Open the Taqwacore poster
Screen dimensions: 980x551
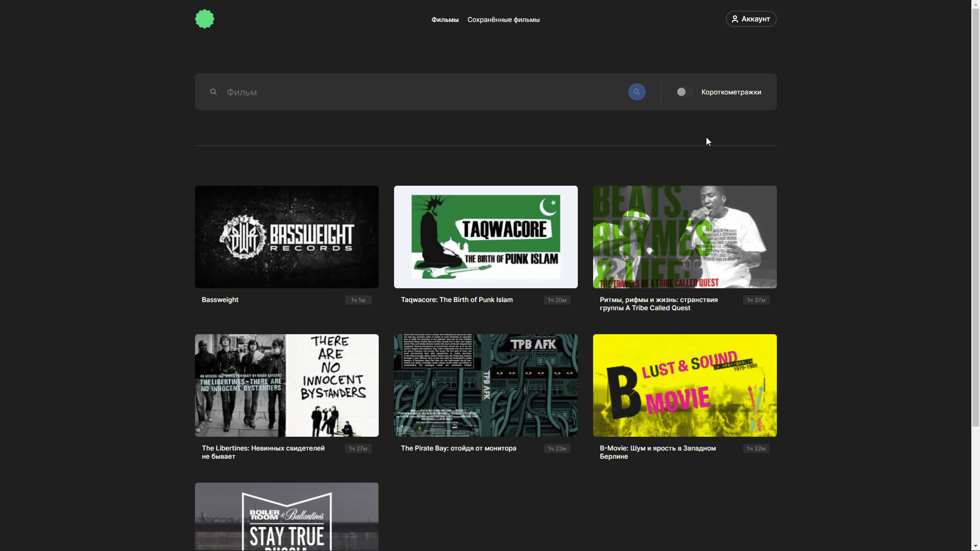tap(485, 237)
